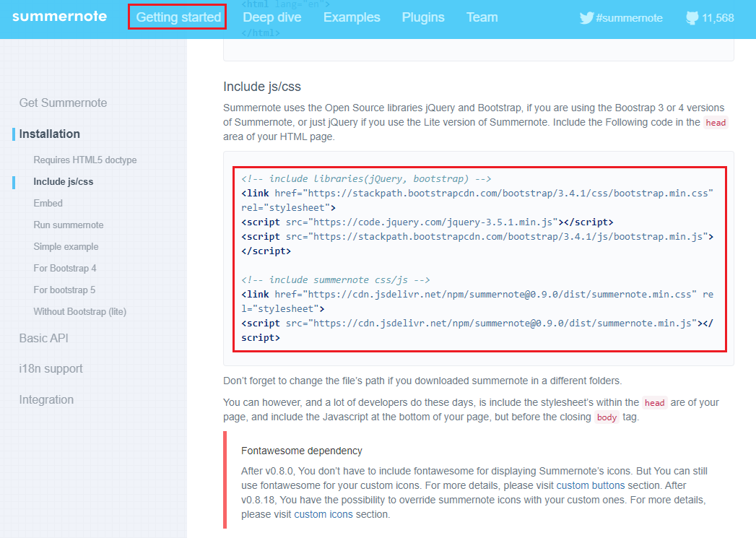Screen dimensions: 756x538
Task: Open the Deep dive menu
Action: point(272,17)
